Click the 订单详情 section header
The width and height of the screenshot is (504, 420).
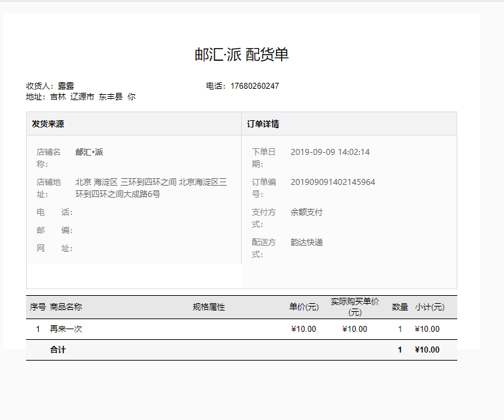263,124
